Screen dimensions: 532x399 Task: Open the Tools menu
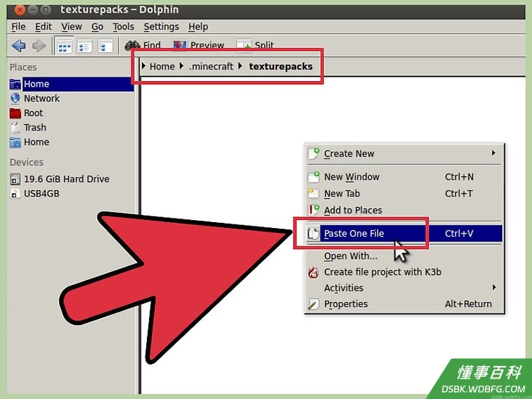[x=123, y=27]
